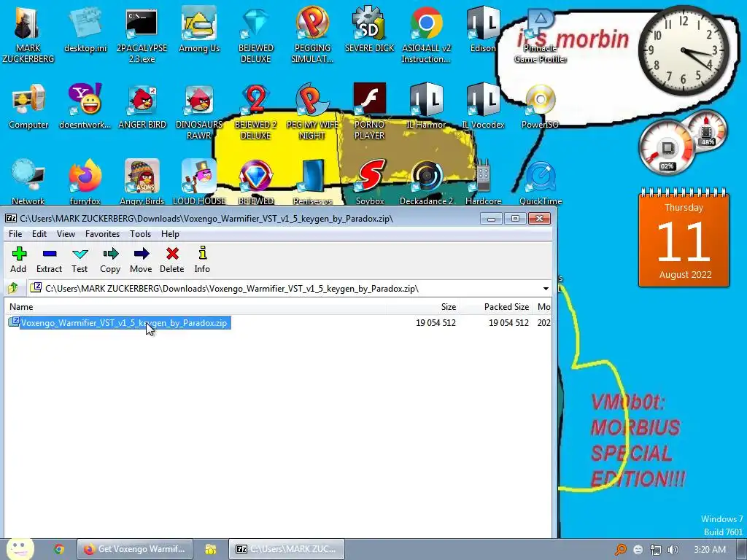
Task: Open the Info toolbar button
Action: [x=202, y=260]
